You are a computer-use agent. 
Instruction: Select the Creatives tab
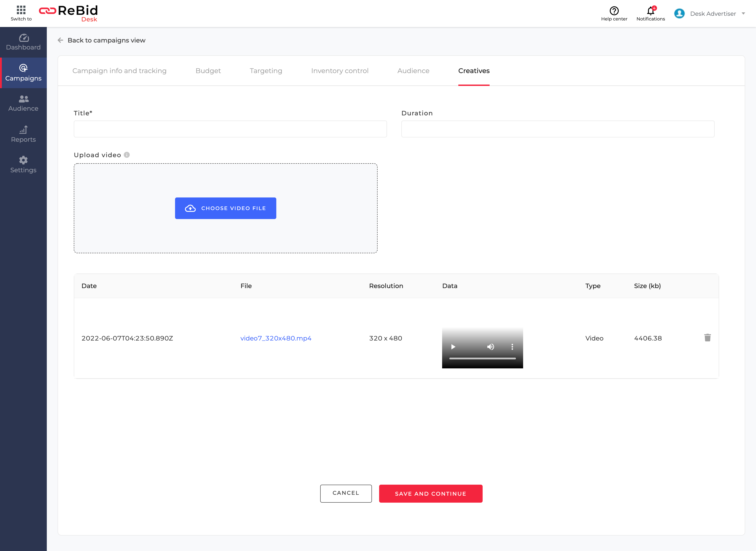pos(474,71)
